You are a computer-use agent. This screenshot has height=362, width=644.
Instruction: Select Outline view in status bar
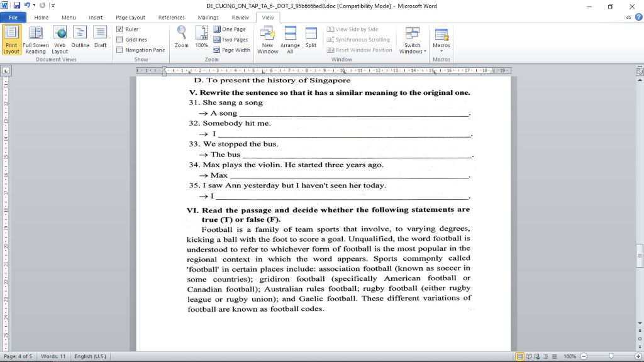click(546, 356)
